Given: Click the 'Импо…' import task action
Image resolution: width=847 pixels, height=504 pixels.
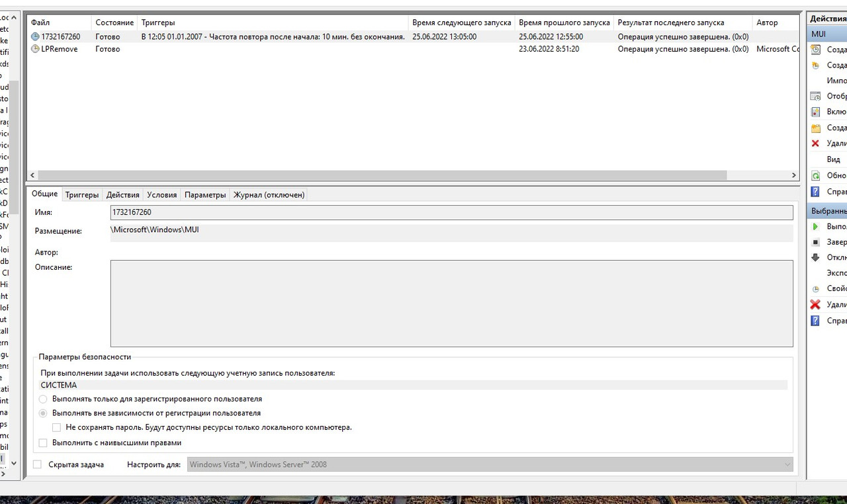Looking at the screenshot, I should [x=836, y=80].
